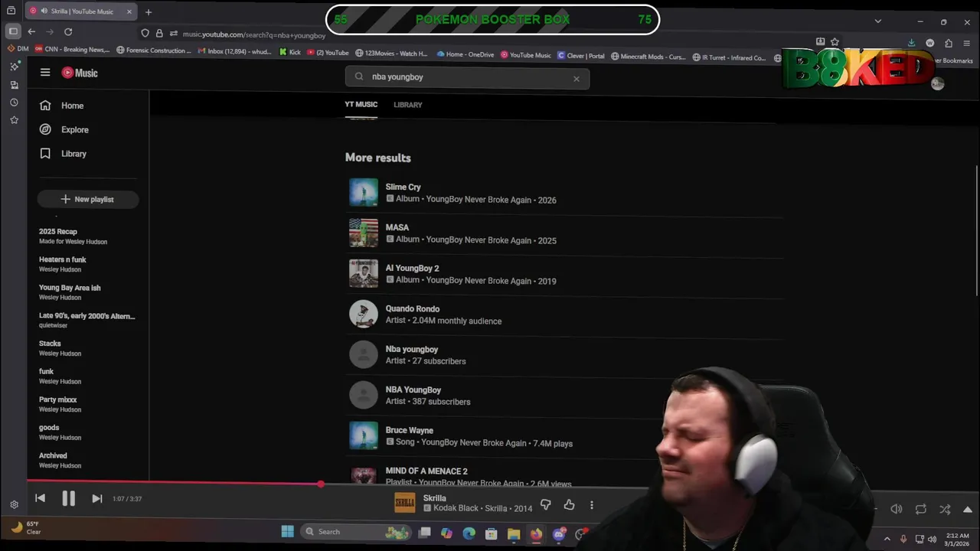Screen dimensions: 980x551
Task: Expand the player page with the up arrow
Action: (x=967, y=510)
